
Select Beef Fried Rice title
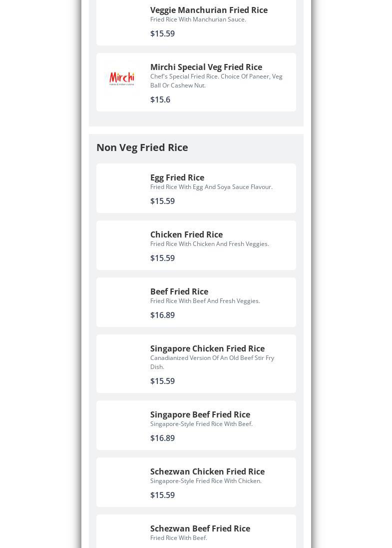click(x=179, y=291)
